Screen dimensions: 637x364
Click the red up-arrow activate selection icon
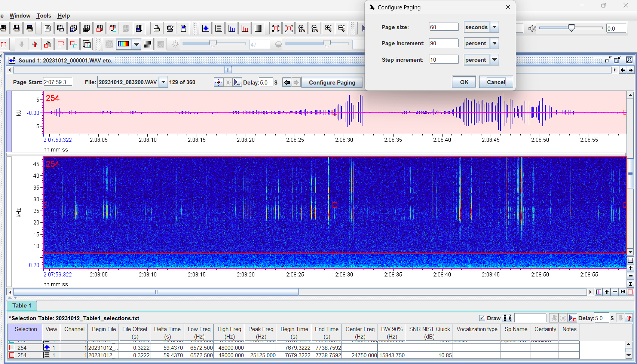pos(35,45)
